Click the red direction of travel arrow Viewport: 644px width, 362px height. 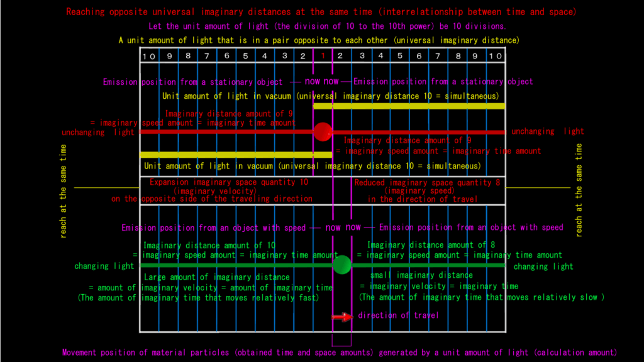tap(341, 316)
